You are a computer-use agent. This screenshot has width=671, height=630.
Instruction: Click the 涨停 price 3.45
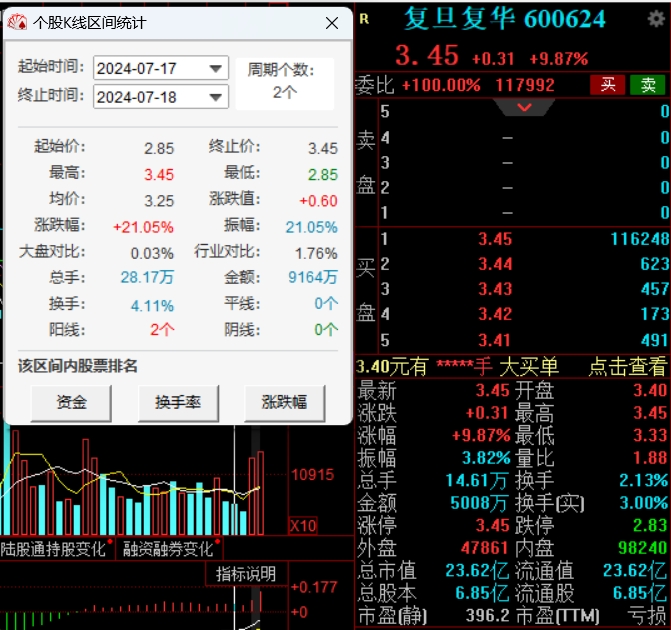coord(493,525)
